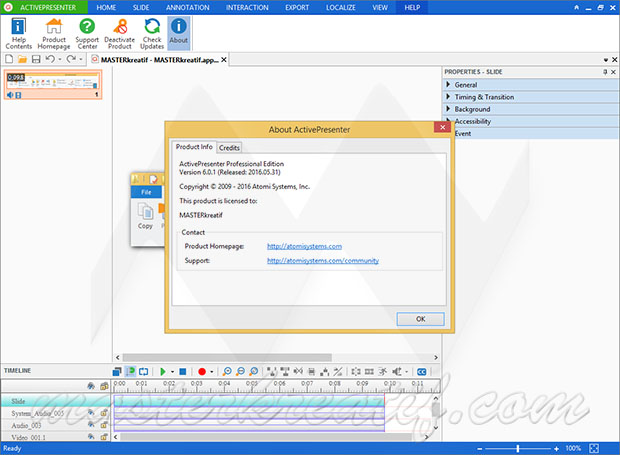Screen dimensions: 620x455
Task: Click the zoom-in plus button in status bar
Action: (x=556, y=449)
